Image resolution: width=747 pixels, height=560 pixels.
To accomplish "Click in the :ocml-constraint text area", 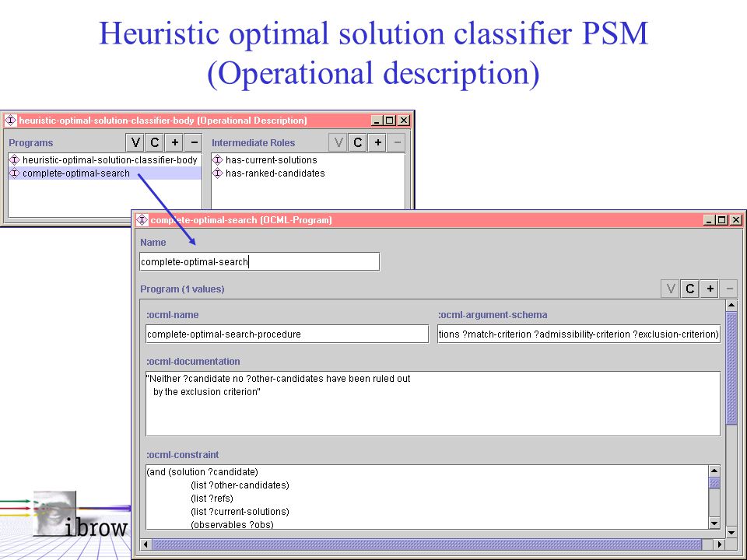I will [427, 497].
